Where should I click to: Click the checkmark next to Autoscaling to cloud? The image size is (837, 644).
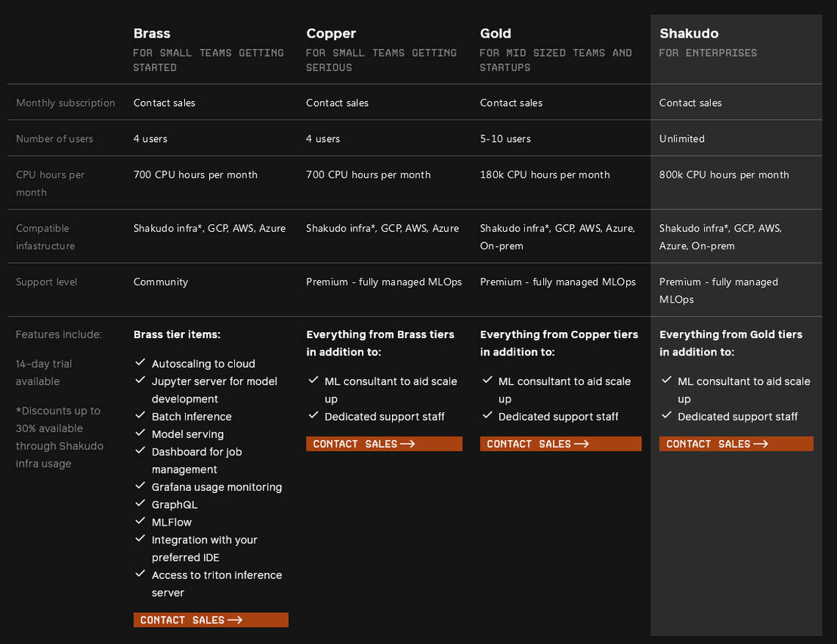141,363
